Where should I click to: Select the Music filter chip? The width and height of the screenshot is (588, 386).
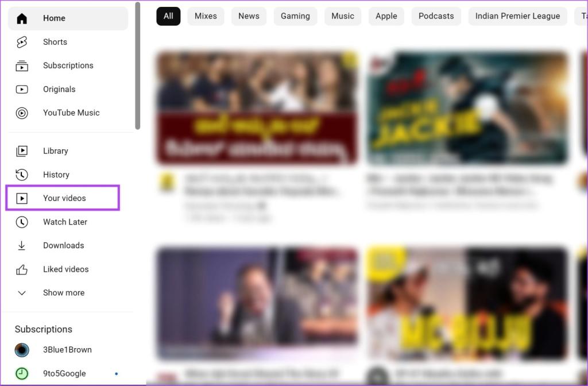(x=343, y=16)
